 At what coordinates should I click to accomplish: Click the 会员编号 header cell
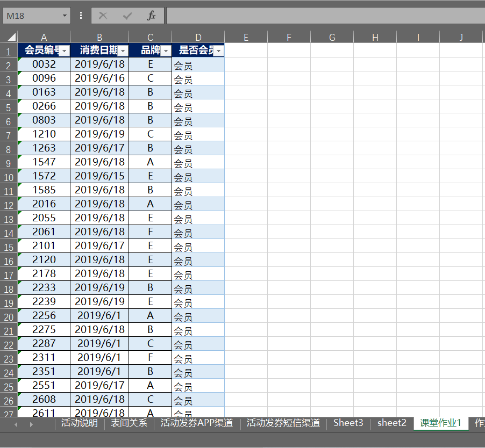pyautogui.click(x=44, y=50)
